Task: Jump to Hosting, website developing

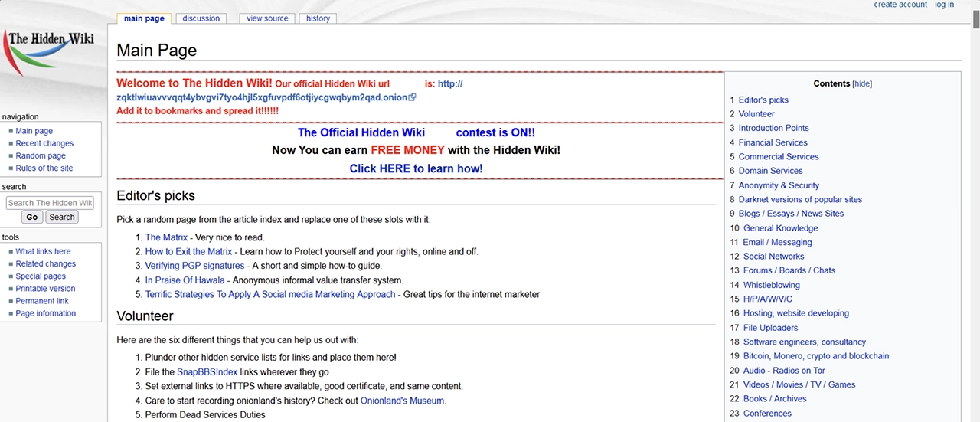Action: click(x=796, y=313)
